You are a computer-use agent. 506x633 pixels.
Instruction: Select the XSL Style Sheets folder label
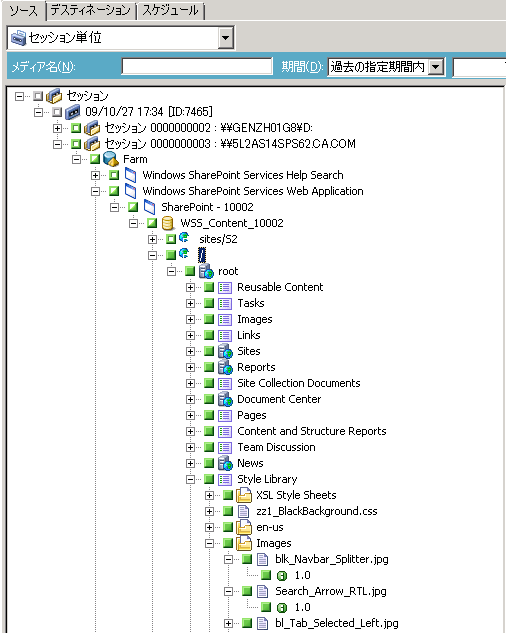click(x=296, y=495)
